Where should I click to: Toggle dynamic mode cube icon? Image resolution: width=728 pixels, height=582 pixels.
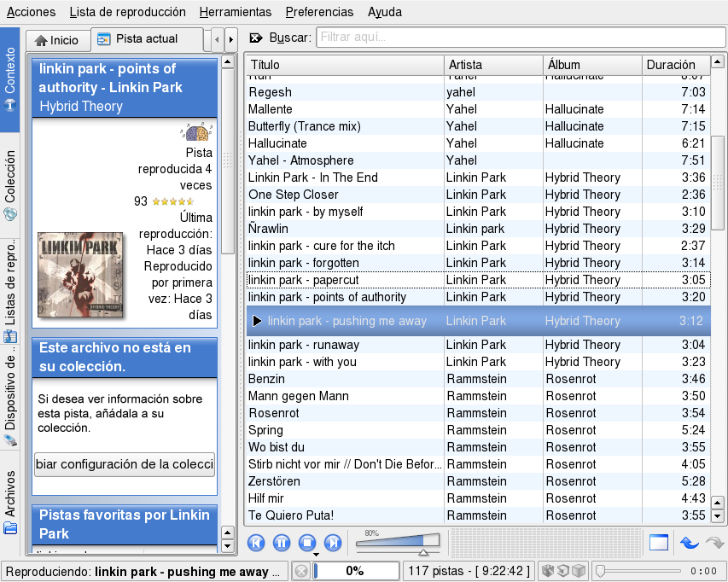click(579, 570)
